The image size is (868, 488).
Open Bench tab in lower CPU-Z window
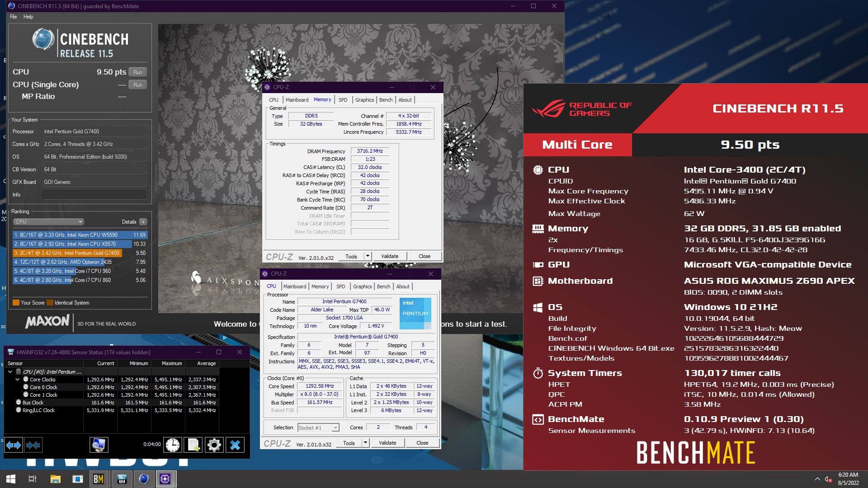tap(383, 286)
